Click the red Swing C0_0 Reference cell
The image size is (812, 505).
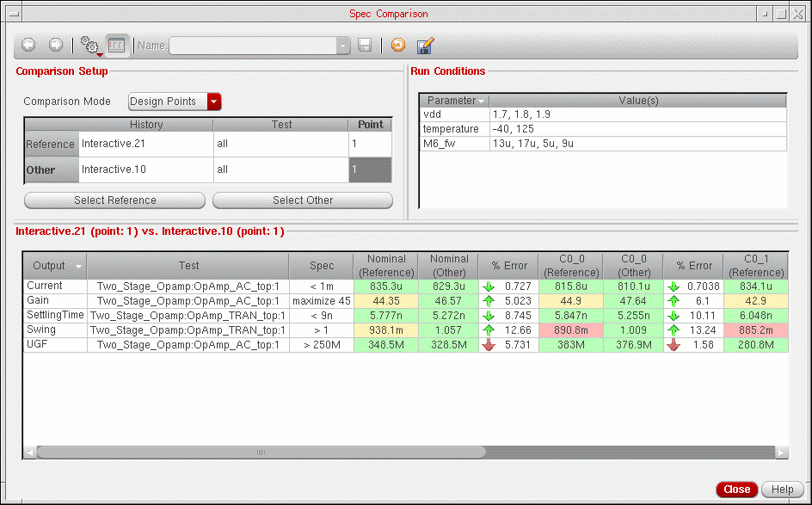coord(569,329)
